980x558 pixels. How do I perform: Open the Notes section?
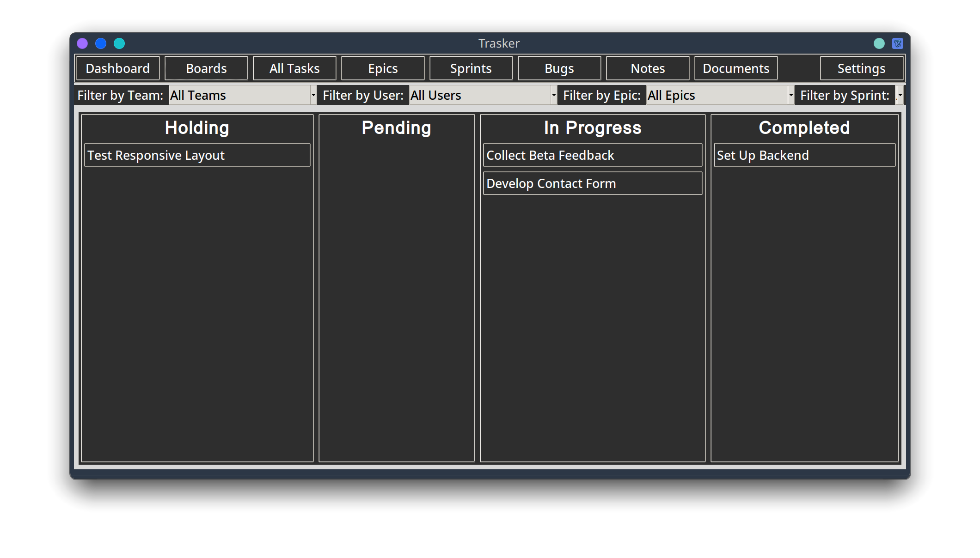click(647, 68)
